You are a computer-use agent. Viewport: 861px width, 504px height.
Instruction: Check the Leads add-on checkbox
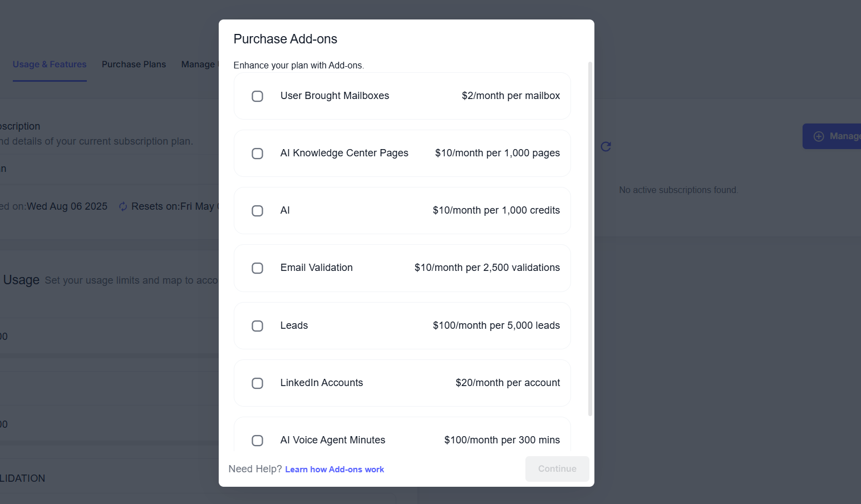click(x=257, y=326)
